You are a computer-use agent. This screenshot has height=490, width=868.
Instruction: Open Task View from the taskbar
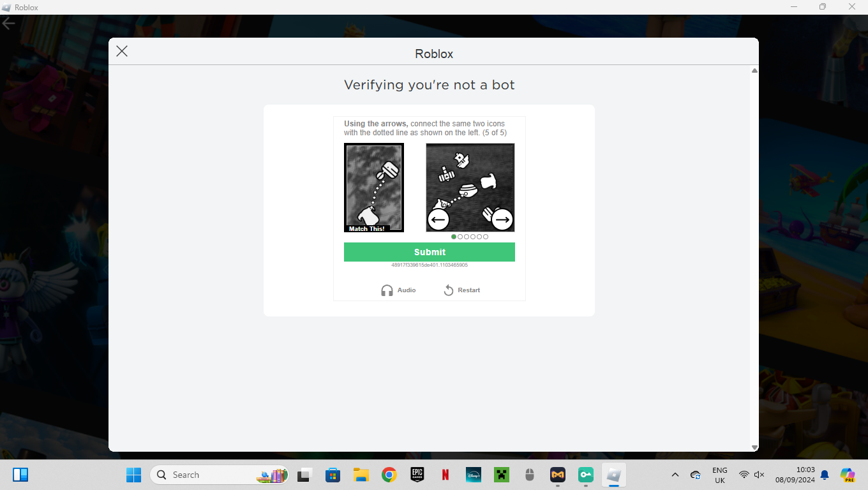pos(304,475)
